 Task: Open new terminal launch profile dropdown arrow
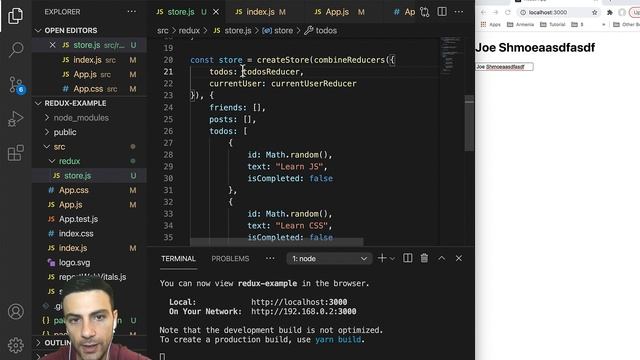coord(392,259)
